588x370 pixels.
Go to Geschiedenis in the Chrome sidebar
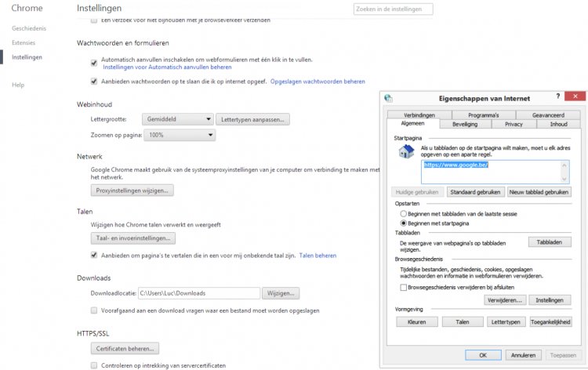pyautogui.click(x=28, y=27)
